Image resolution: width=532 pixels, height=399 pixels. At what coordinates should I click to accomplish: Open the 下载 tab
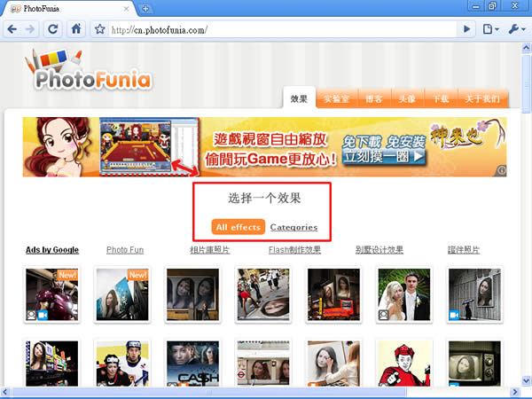(x=441, y=98)
